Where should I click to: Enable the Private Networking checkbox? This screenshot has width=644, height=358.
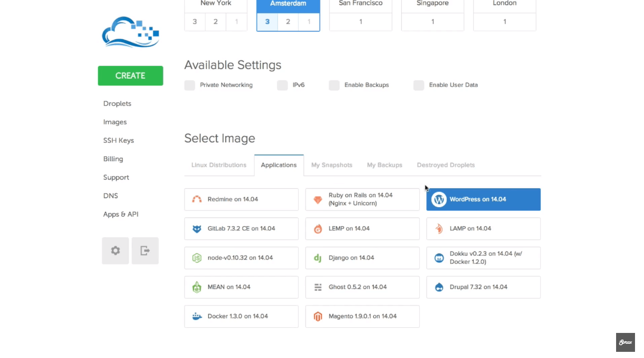(x=190, y=86)
